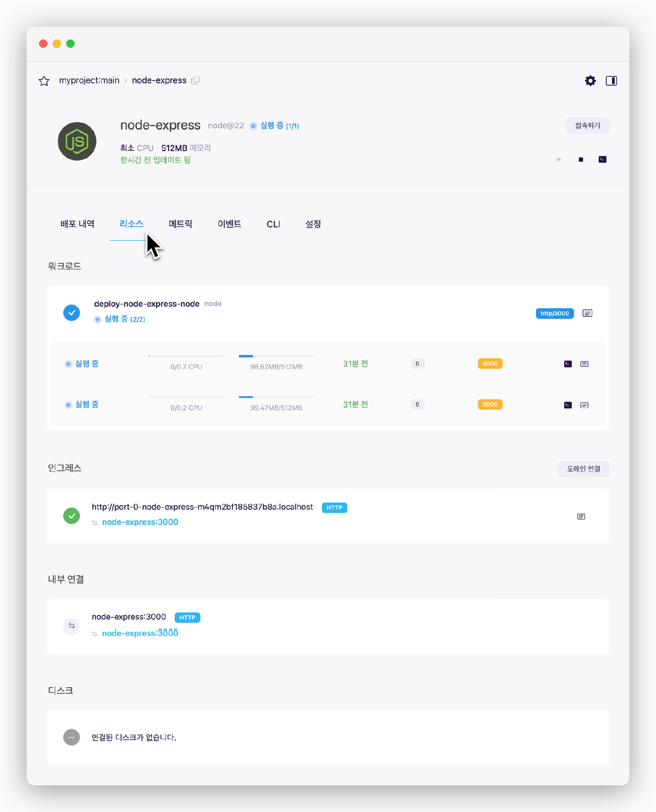Open settings gear icon
This screenshot has height=812, width=656.
tap(590, 81)
